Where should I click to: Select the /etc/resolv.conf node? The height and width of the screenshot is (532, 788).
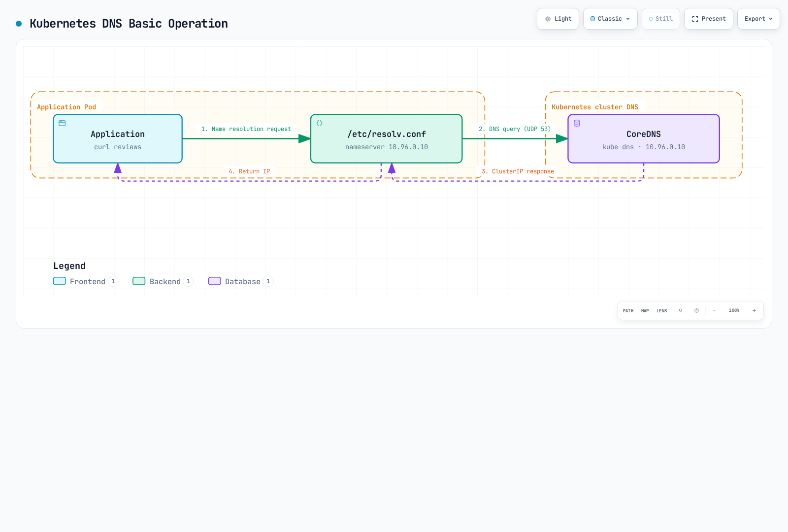click(387, 139)
